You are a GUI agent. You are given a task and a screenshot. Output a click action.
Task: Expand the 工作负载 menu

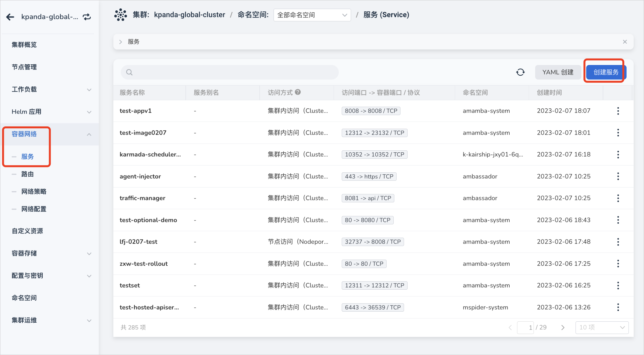tap(89, 90)
